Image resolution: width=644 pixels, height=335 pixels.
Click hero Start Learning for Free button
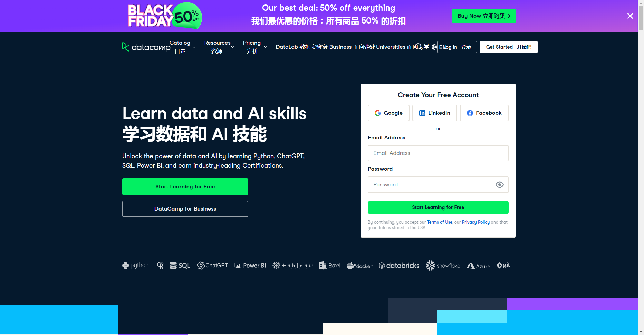(x=185, y=187)
